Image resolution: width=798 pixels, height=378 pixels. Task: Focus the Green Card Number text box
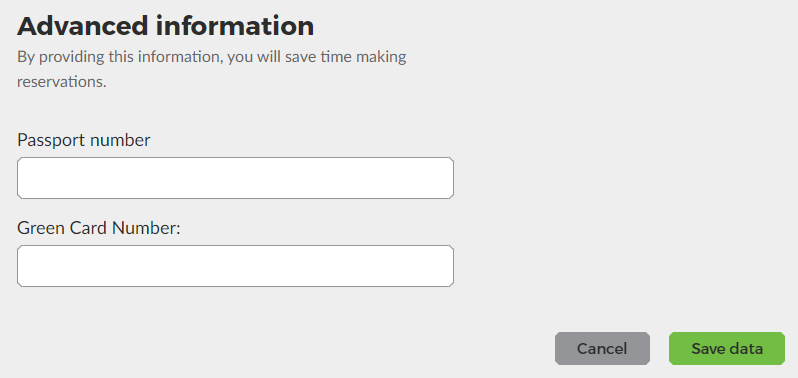coord(235,266)
